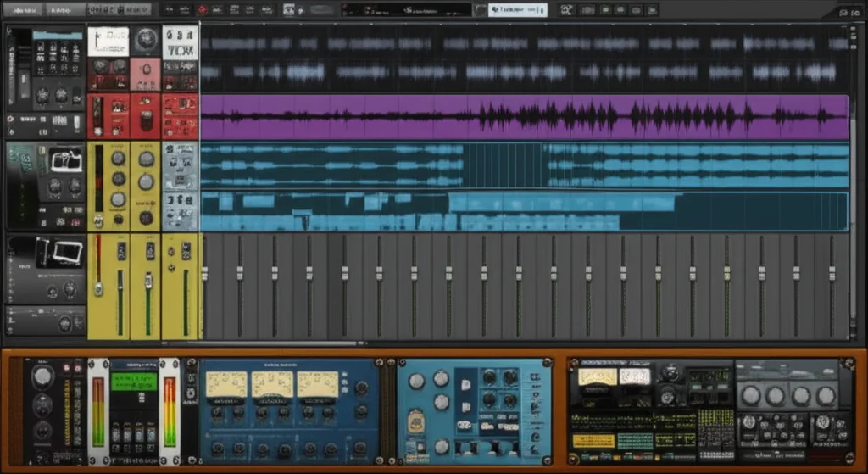
Task: Select the purple audio waveform clip
Action: pos(524,116)
